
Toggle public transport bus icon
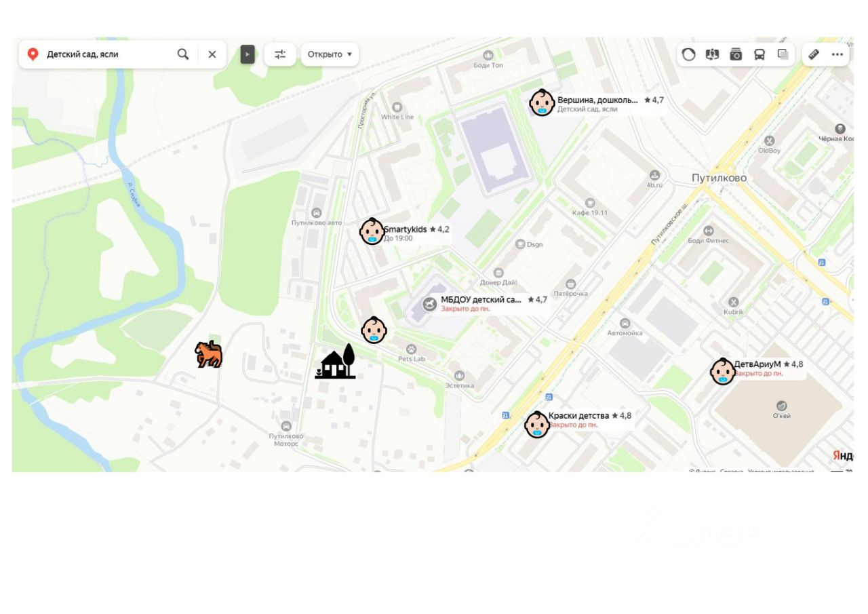click(759, 54)
